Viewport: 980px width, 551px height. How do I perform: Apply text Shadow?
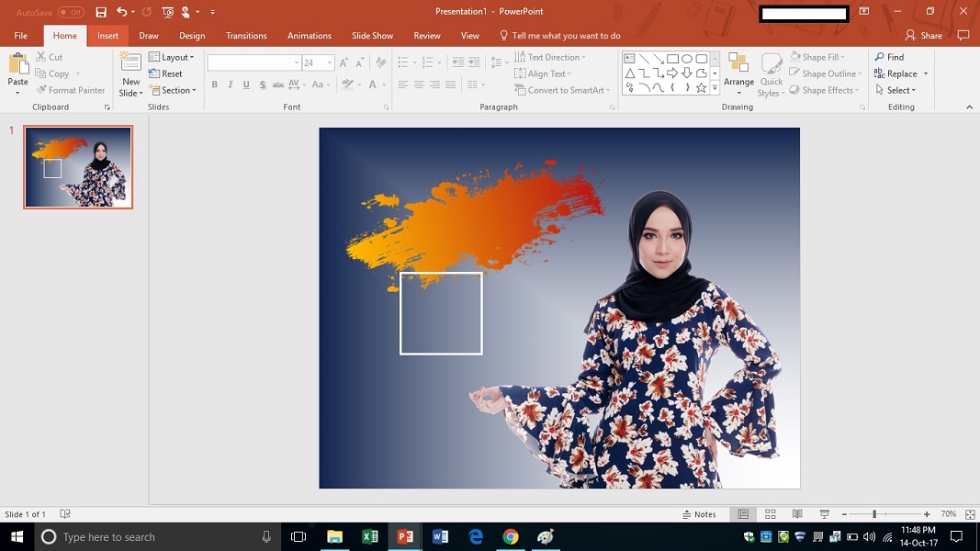[x=263, y=84]
